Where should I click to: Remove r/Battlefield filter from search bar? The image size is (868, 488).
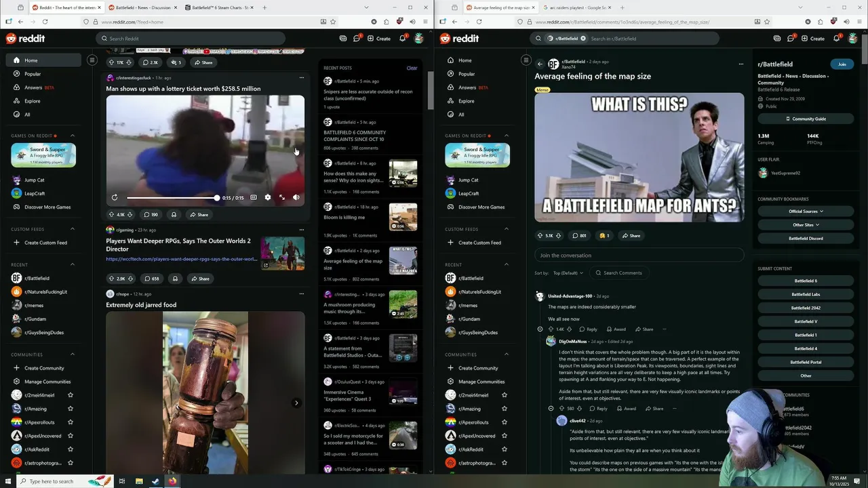point(583,39)
